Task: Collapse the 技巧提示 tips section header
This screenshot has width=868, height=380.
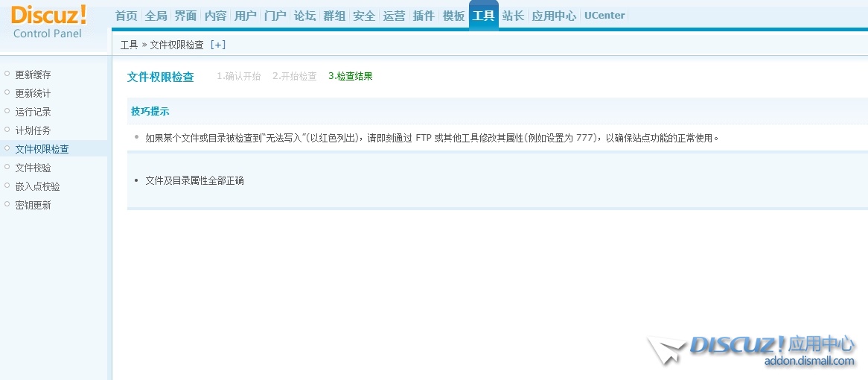Action: coord(150,111)
